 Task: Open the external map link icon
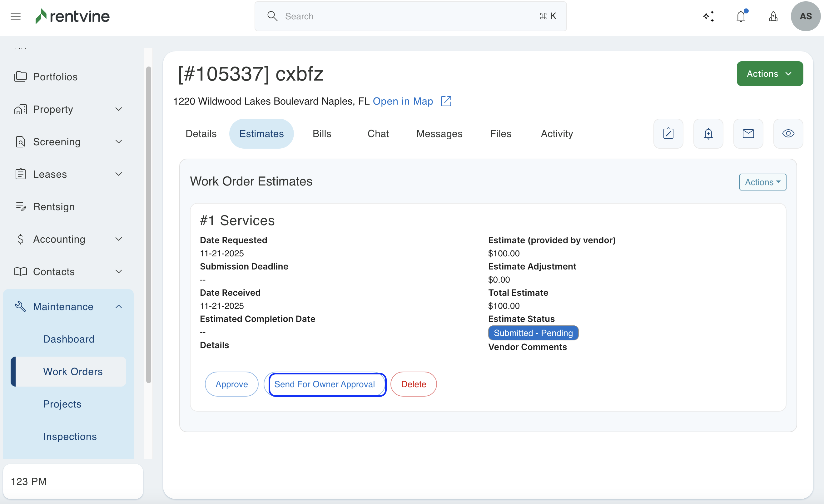(x=446, y=101)
